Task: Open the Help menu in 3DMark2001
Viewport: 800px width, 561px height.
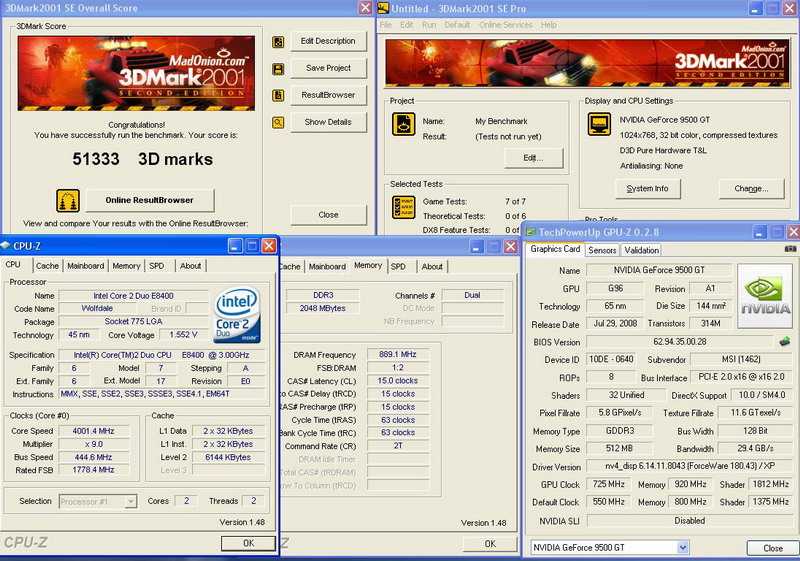Action: click(x=548, y=25)
